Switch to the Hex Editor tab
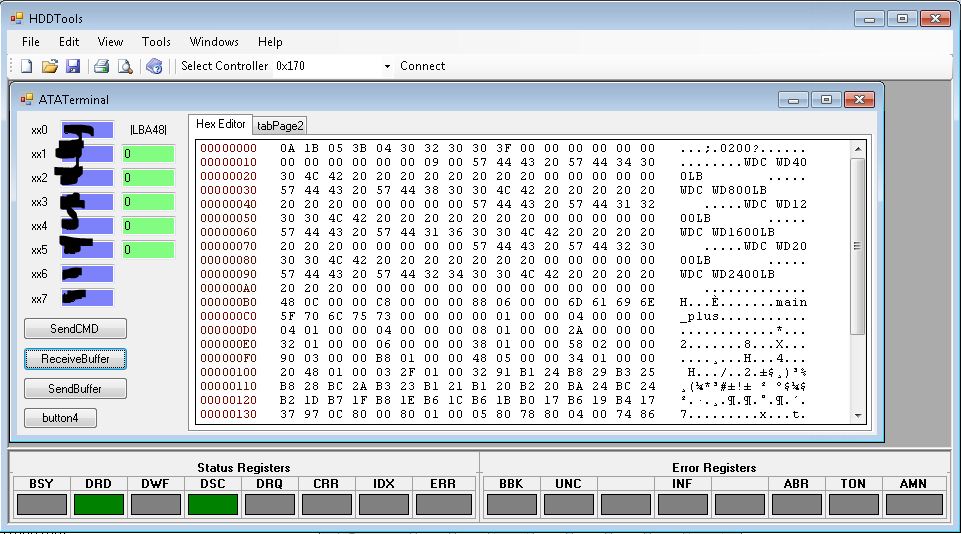This screenshot has height=534, width=961. [221, 124]
